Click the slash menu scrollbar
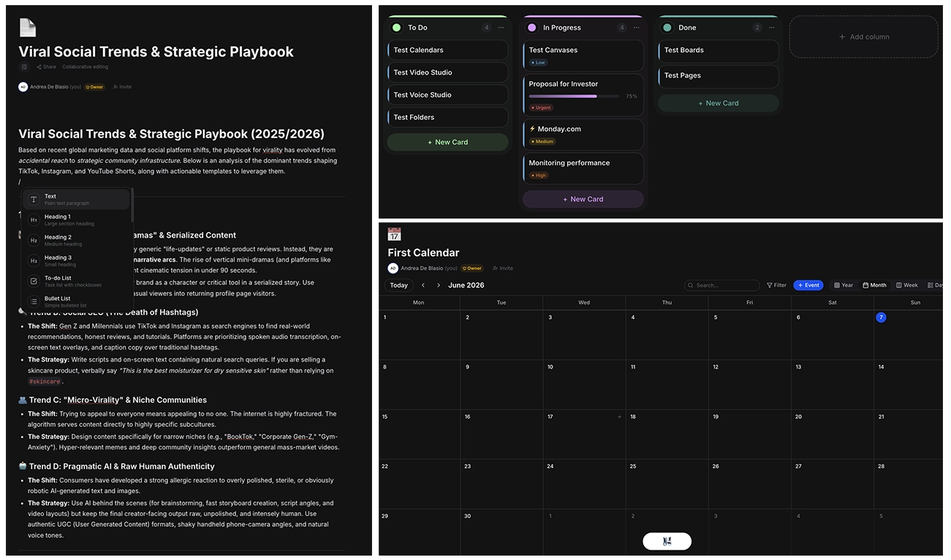This screenshot has height=560, width=951. point(132,206)
